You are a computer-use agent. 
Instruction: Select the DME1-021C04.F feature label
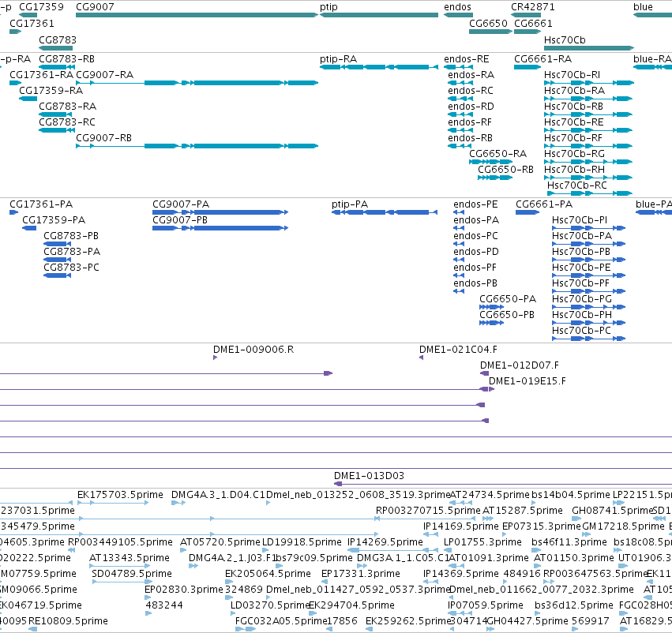tap(458, 349)
